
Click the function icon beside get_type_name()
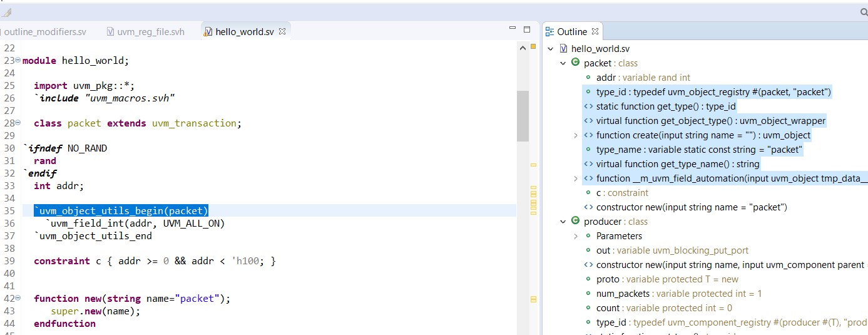[x=588, y=164]
